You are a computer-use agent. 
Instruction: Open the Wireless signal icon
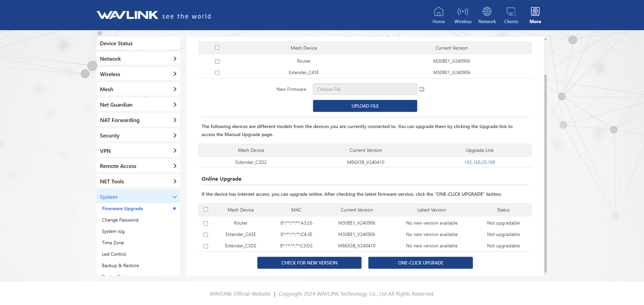click(463, 12)
